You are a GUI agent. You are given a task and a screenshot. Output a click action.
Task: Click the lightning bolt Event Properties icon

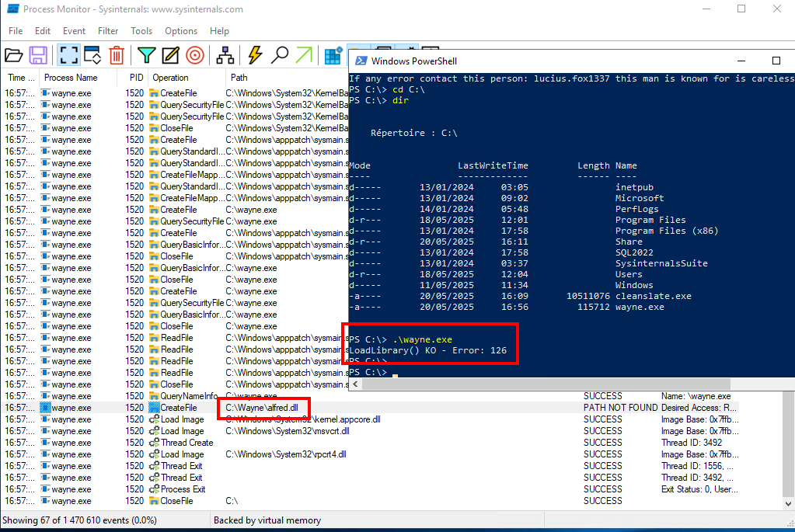(x=255, y=55)
